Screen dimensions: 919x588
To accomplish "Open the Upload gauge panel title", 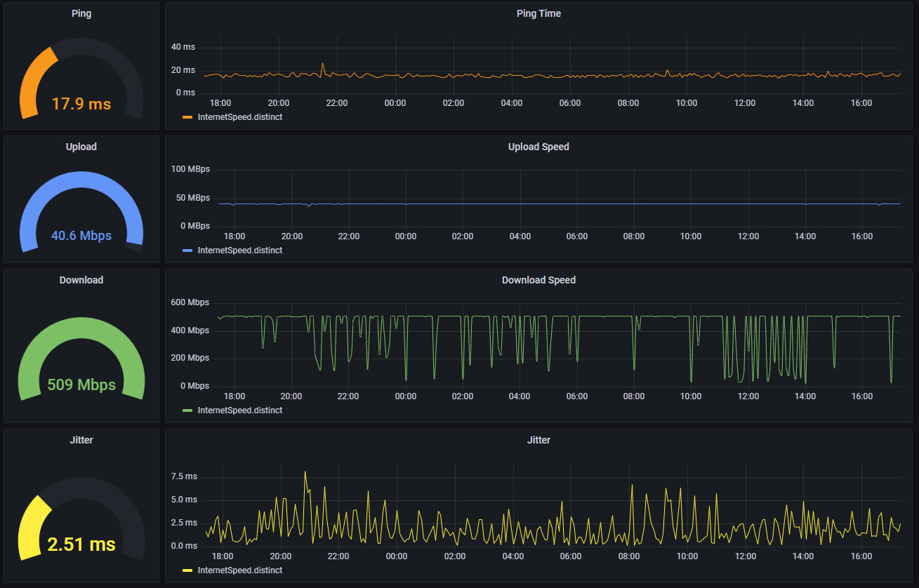I will point(81,147).
